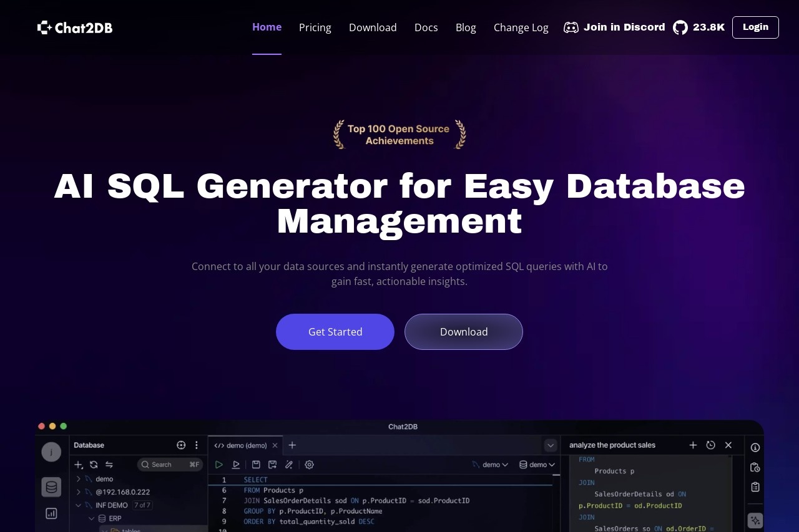
Task: Select the database icon in app sidebar
Action: point(51,487)
